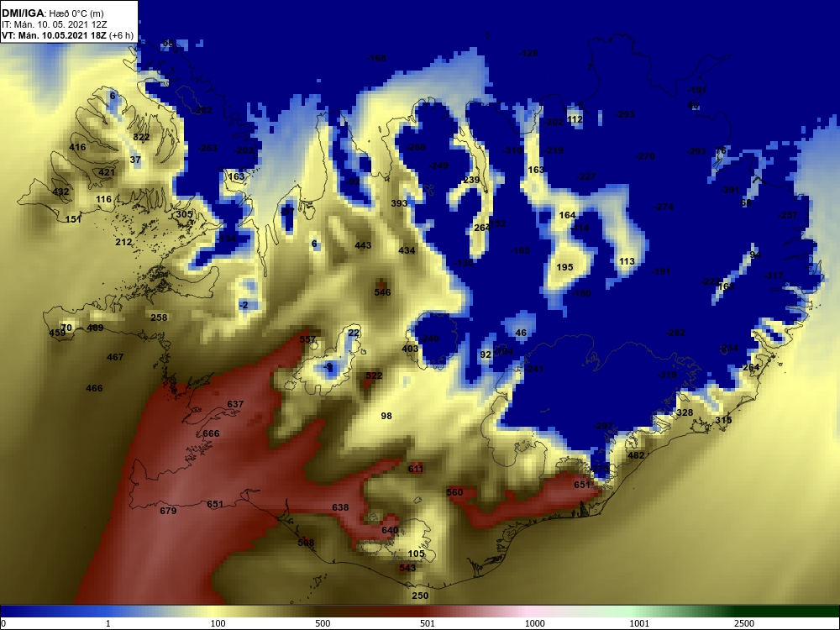Click the map value '195'

pos(564,267)
